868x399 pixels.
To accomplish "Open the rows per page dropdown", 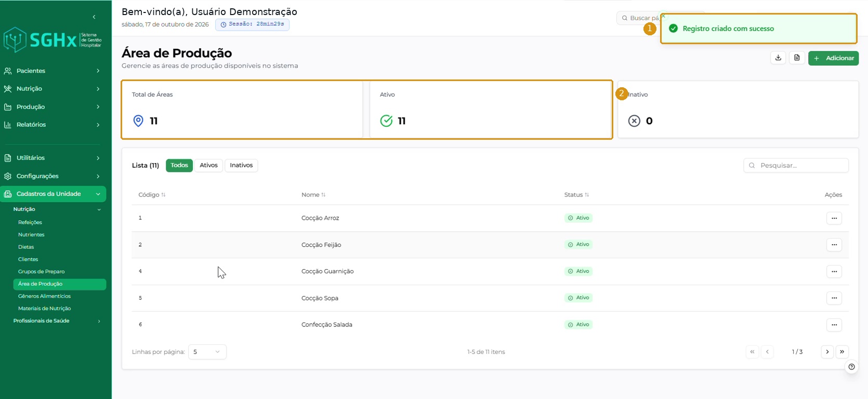I will 207,352.
